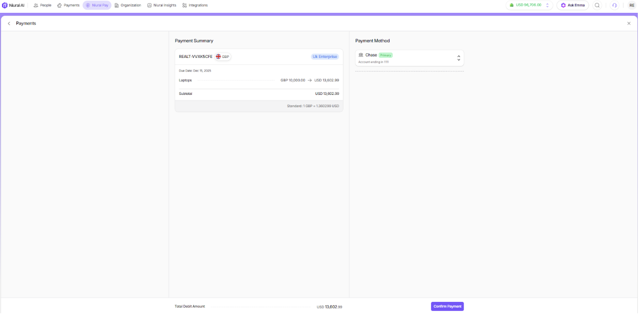Go back using the Payments back arrow
644x321 pixels.
(9, 24)
